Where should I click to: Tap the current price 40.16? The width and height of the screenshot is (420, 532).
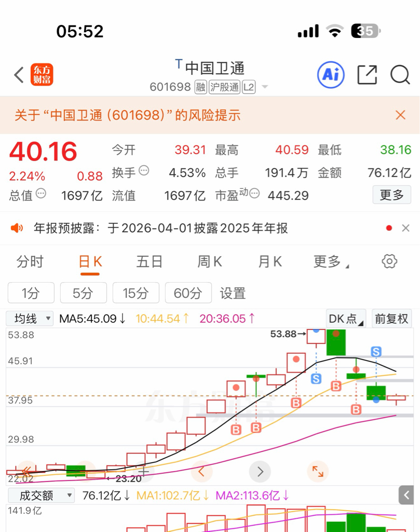click(43, 151)
